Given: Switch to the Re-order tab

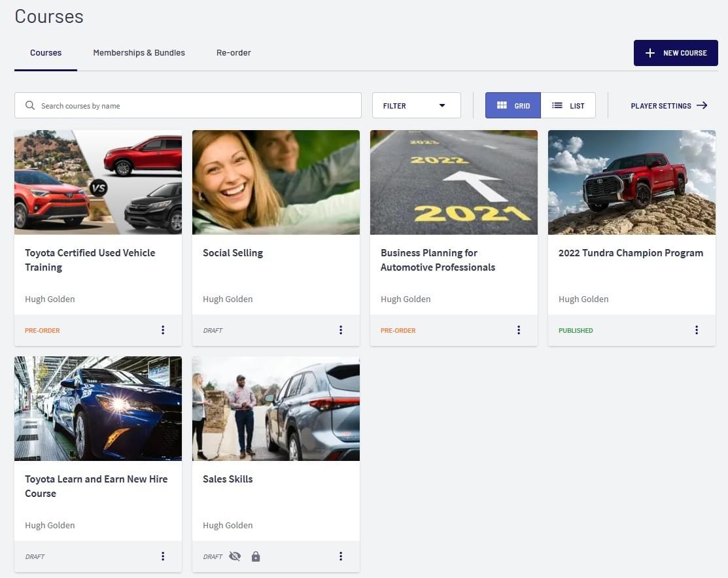Looking at the screenshot, I should pos(234,53).
